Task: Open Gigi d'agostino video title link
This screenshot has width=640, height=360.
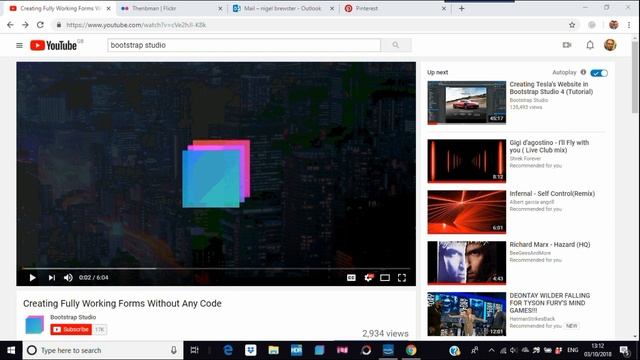Action: click(549, 146)
